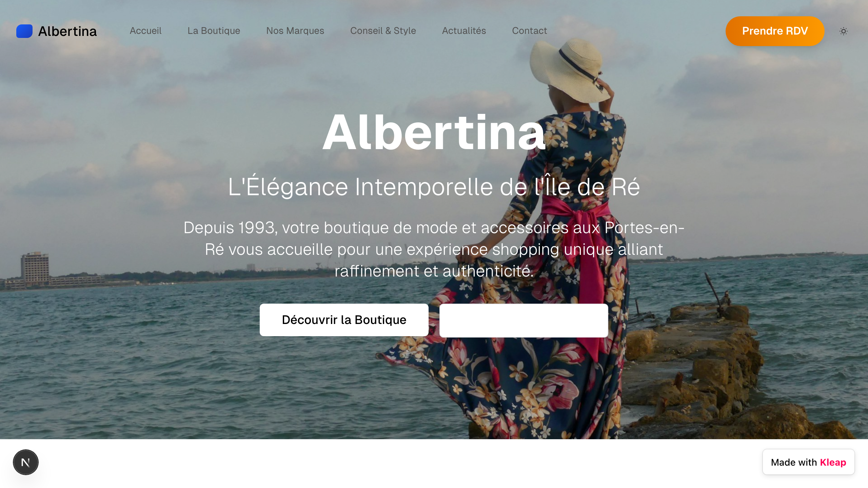Click Découvrir la Boutique button
This screenshot has width=868, height=488.
coord(344,320)
